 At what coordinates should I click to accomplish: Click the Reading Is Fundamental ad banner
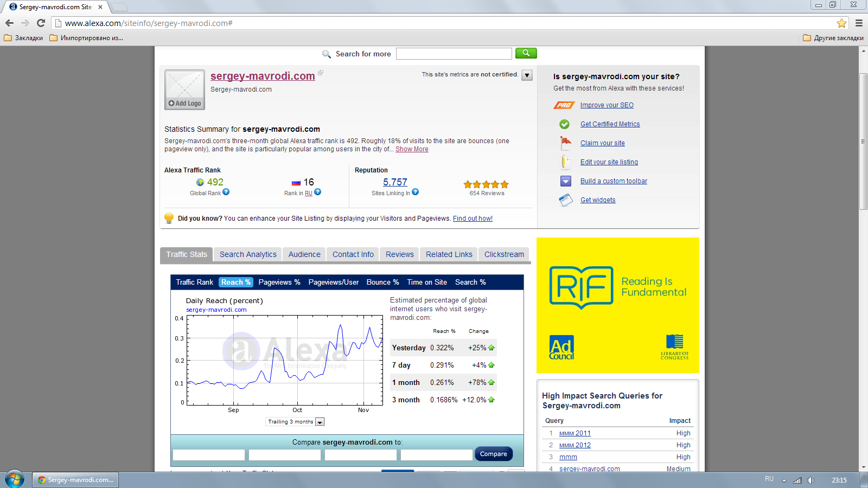(x=618, y=305)
